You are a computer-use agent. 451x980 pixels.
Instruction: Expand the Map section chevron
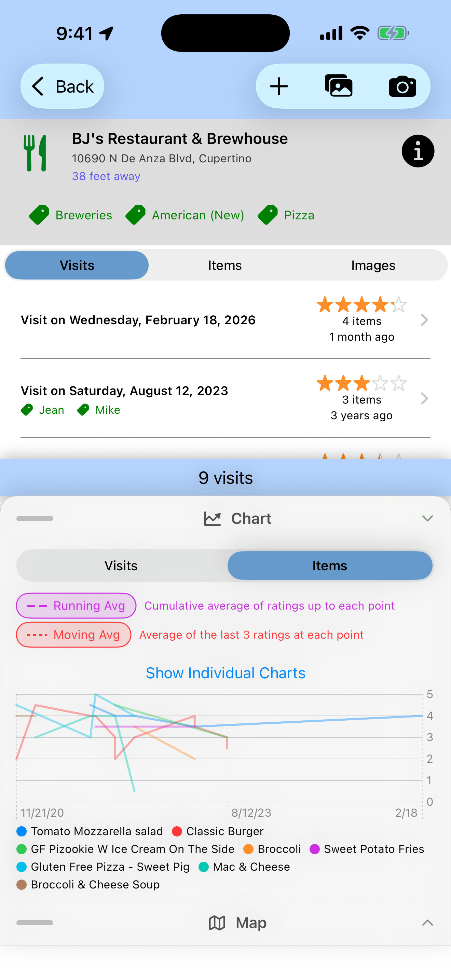427,923
